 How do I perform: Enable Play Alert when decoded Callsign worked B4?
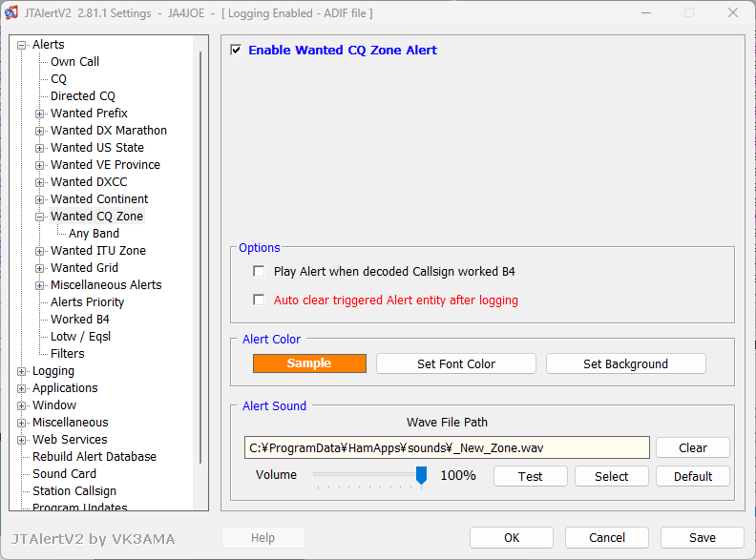coord(259,271)
